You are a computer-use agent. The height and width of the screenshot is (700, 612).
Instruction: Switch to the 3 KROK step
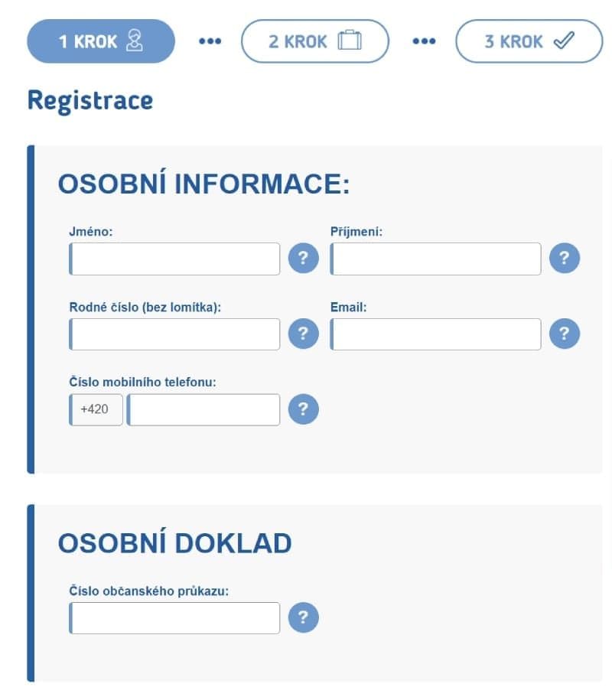coord(529,41)
